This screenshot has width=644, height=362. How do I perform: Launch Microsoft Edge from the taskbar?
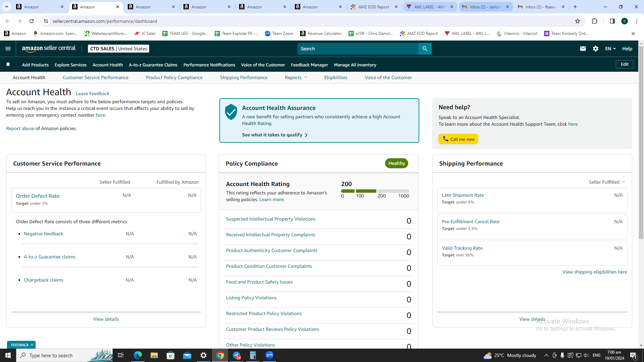click(138, 355)
